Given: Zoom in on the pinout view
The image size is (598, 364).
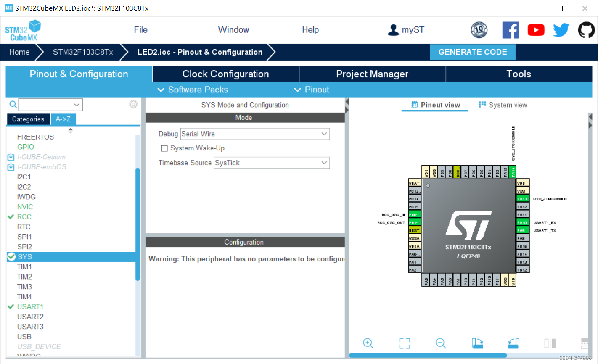Looking at the screenshot, I should coord(368,343).
